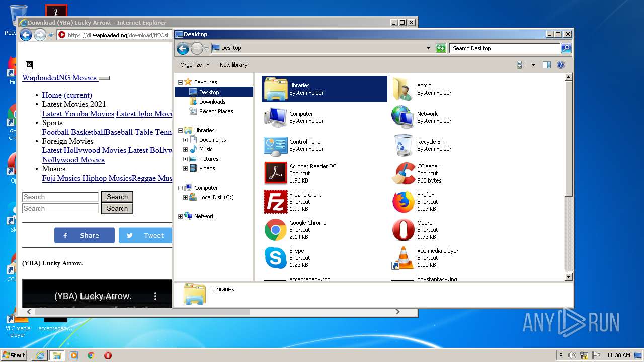
Task: Select the Control Panel icon
Action: tap(275, 145)
